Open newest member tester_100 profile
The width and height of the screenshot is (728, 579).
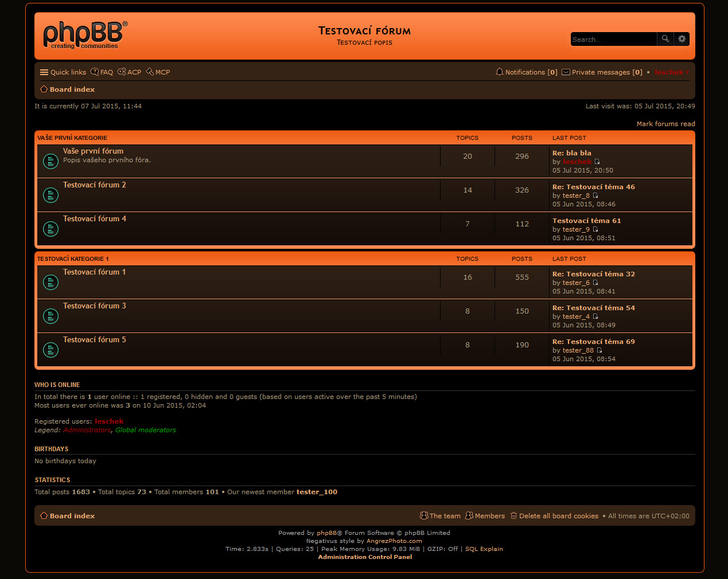click(317, 492)
